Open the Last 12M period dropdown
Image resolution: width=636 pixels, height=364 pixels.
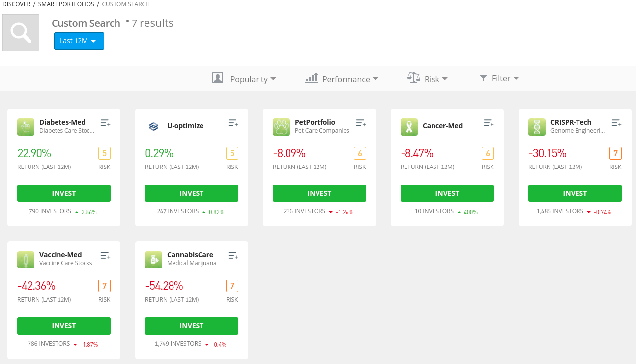[x=79, y=41]
